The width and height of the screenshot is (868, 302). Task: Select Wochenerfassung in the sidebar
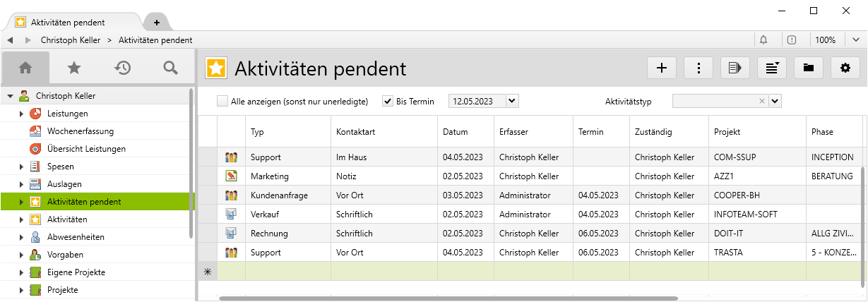coord(80,131)
